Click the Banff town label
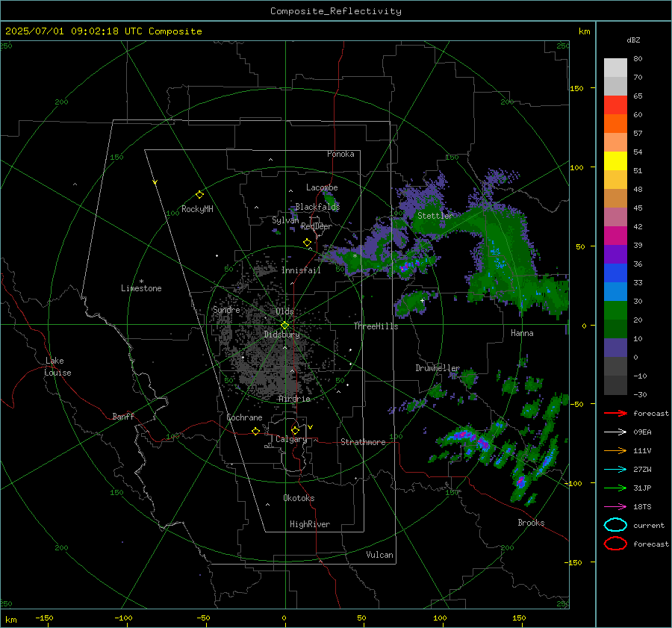Viewport: 672px width, 628px height. (x=123, y=416)
